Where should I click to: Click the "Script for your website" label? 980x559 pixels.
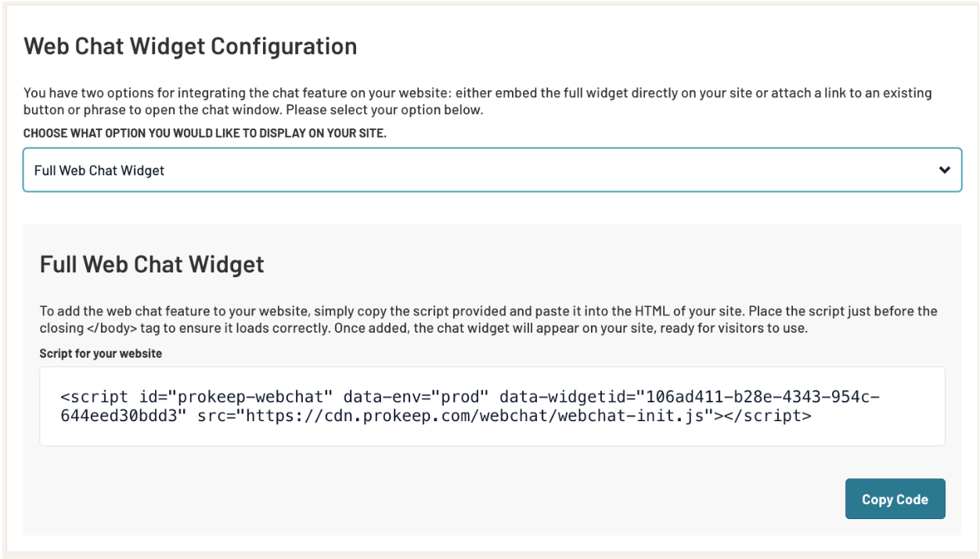[x=101, y=354]
